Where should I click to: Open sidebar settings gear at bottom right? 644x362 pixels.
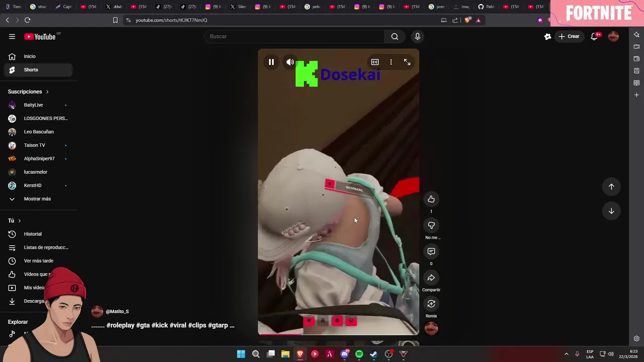[636, 338]
